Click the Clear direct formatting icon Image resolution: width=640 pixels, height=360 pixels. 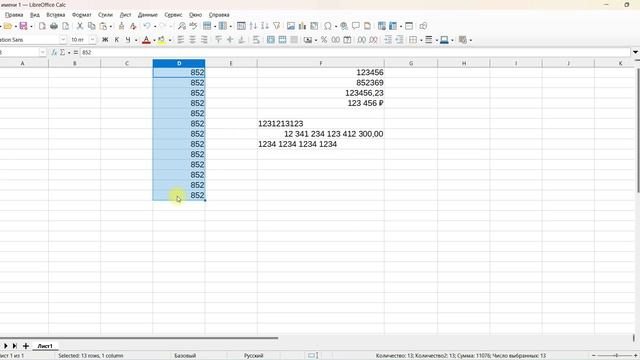(133, 26)
